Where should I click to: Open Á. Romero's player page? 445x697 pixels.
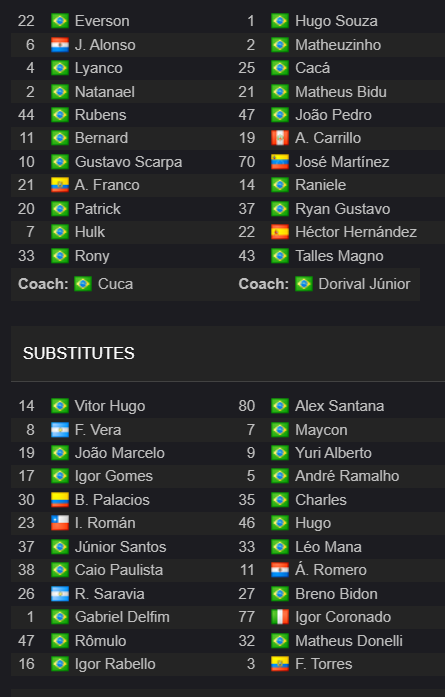pyautogui.click(x=331, y=569)
